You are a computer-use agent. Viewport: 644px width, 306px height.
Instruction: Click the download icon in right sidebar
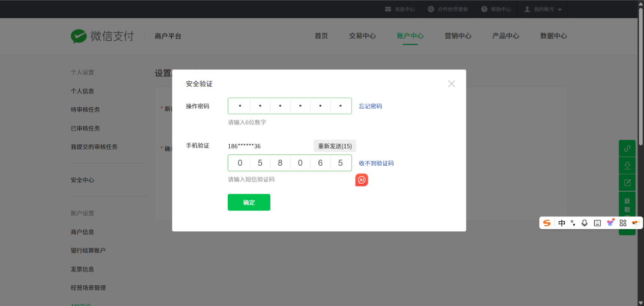coord(627,166)
